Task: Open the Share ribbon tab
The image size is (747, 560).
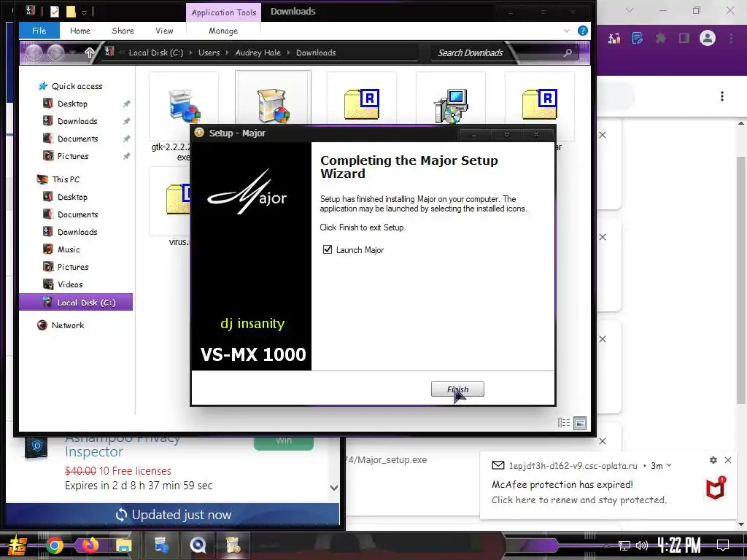Action: point(123,31)
